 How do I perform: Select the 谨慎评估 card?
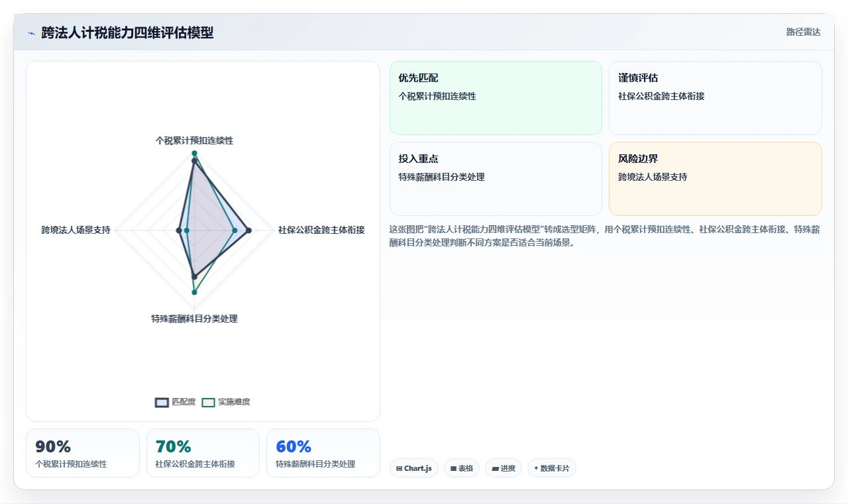click(715, 98)
